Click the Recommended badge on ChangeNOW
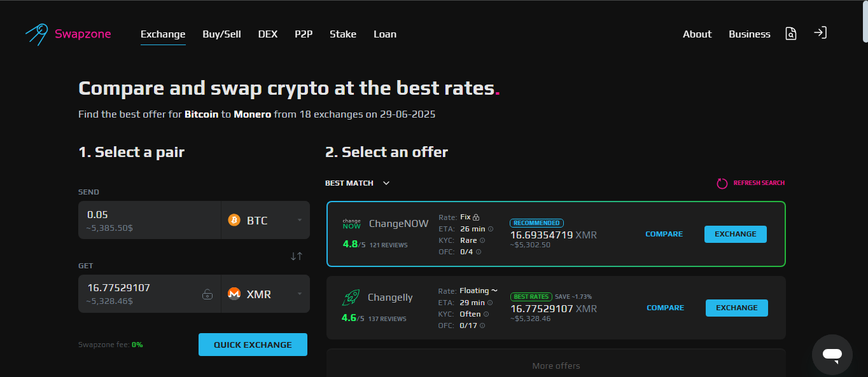 coord(536,223)
